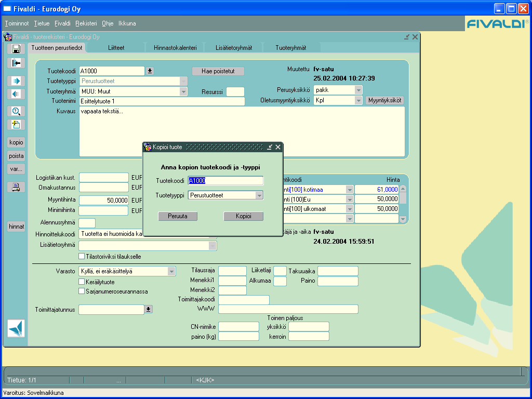Click the printer icon in sidebar
Image resolution: width=532 pixels, height=399 pixels.
point(16,187)
